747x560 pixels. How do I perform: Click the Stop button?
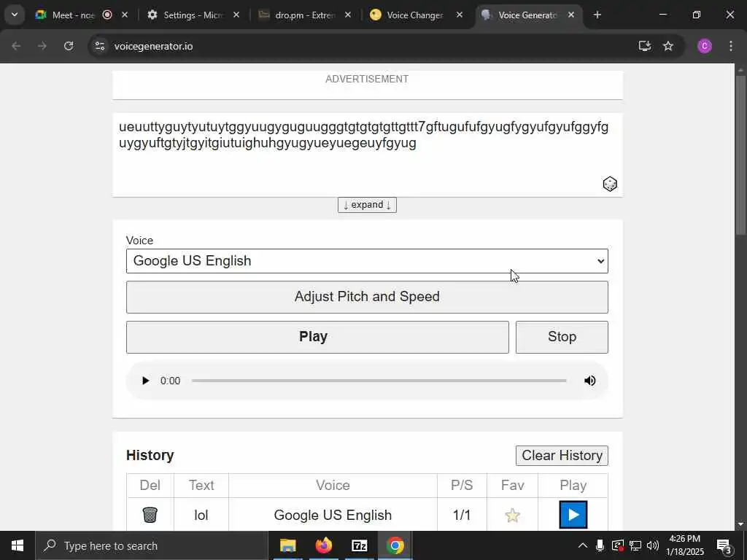[562, 337]
